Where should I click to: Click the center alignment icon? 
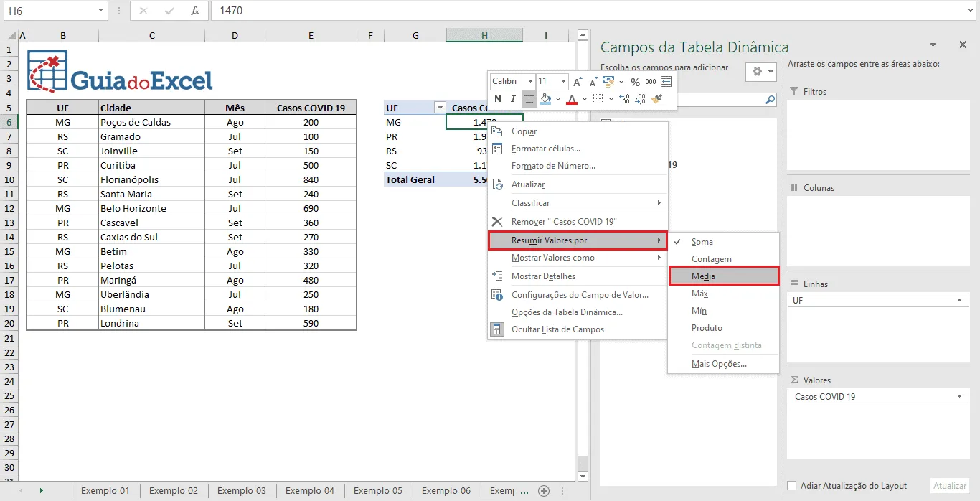click(x=529, y=99)
